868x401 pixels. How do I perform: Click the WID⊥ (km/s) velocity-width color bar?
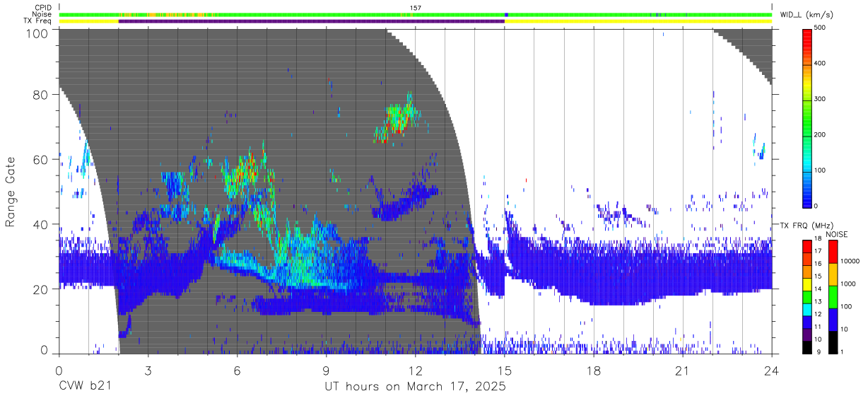point(808,117)
